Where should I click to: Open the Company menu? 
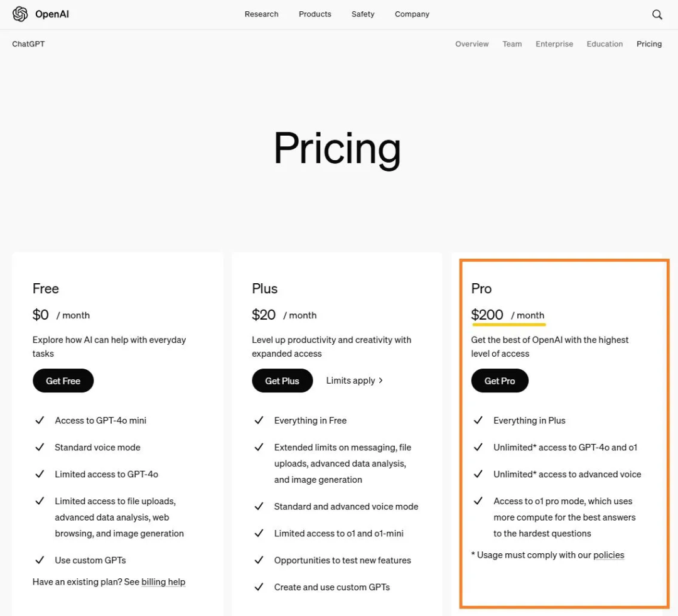[412, 14]
